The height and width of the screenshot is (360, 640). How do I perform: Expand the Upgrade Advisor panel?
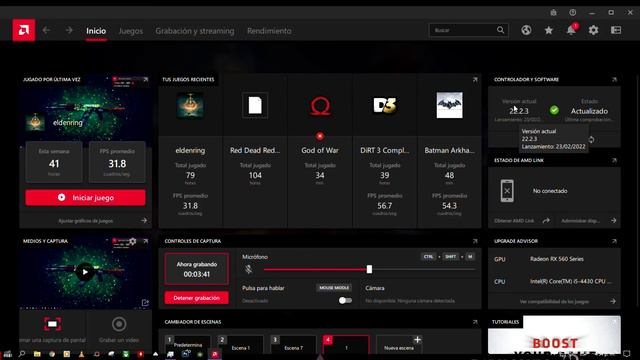tap(614, 241)
